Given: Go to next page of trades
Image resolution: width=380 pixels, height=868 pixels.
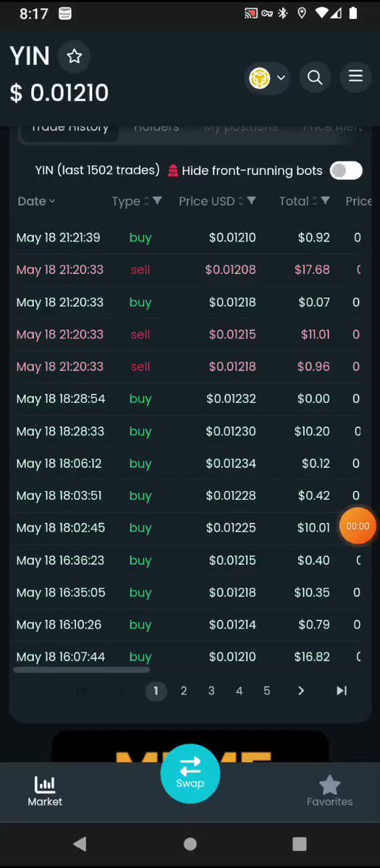Looking at the screenshot, I should [x=301, y=691].
